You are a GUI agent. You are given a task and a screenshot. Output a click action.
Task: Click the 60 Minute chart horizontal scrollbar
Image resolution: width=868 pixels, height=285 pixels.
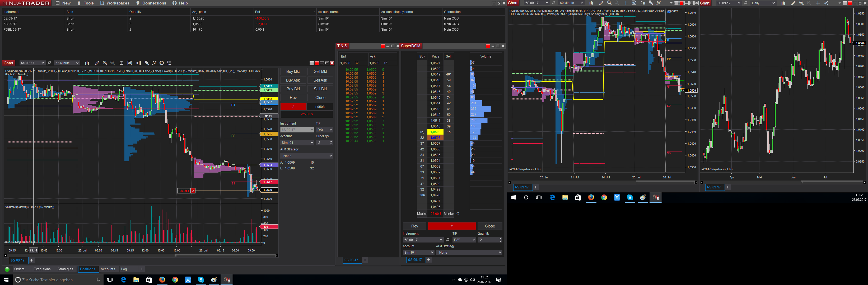pyautogui.click(x=665, y=182)
